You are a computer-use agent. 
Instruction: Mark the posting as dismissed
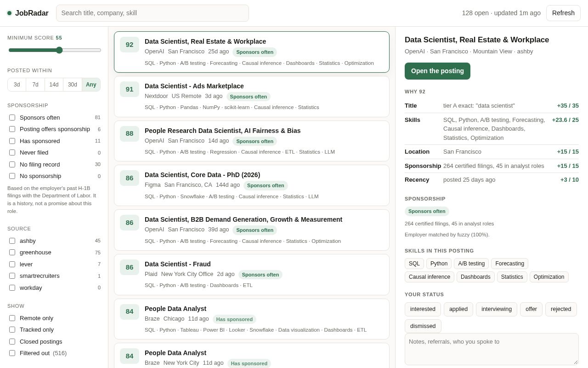pyautogui.click(x=423, y=326)
